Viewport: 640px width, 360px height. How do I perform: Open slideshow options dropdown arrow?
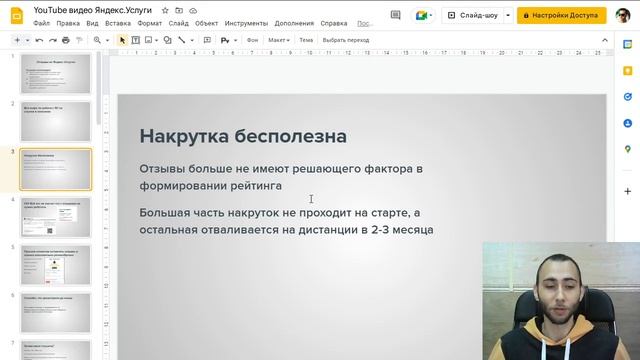tap(508, 16)
